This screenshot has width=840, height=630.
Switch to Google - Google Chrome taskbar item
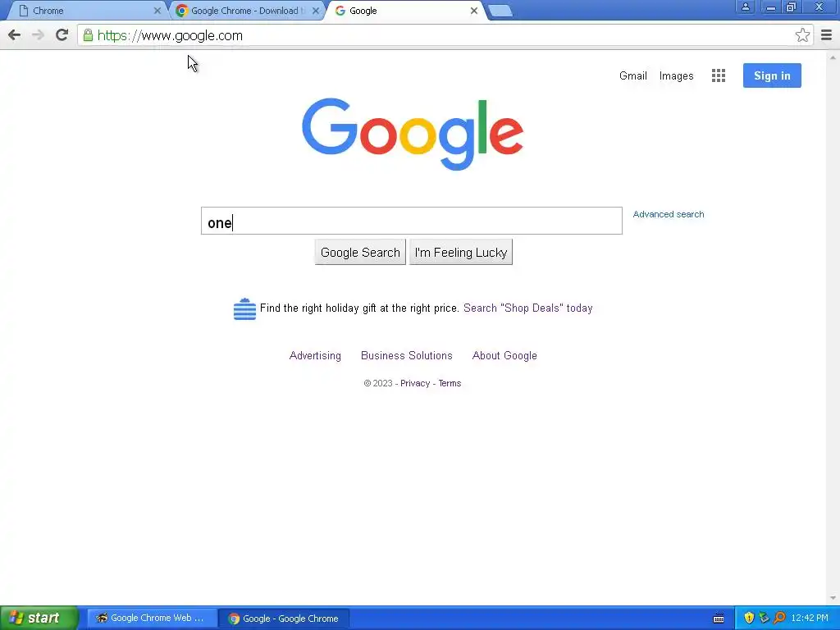tap(284, 619)
